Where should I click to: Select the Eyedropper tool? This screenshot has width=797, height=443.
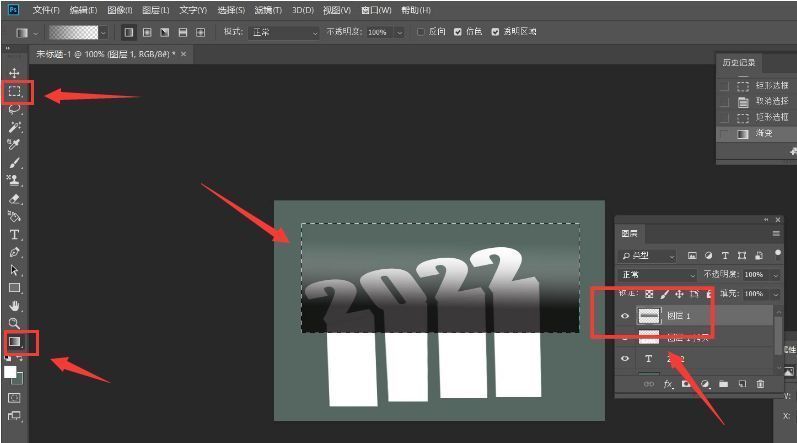[x=14, y=145]
